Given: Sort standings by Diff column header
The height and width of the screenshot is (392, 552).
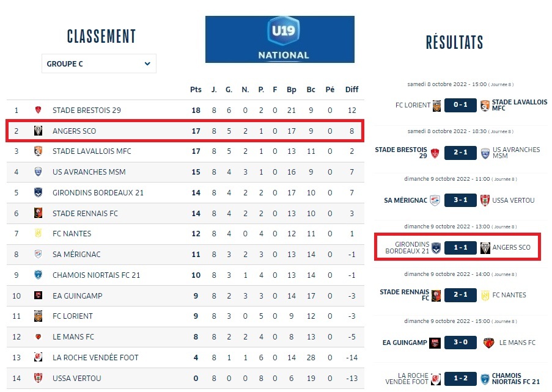Looking at the screenshot, I should pos(351,90).
